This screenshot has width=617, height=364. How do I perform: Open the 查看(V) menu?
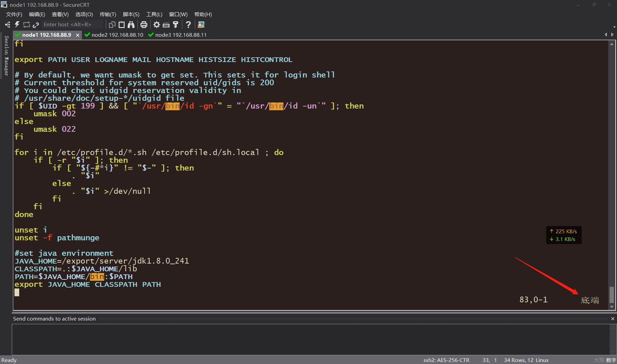[60, 14]
